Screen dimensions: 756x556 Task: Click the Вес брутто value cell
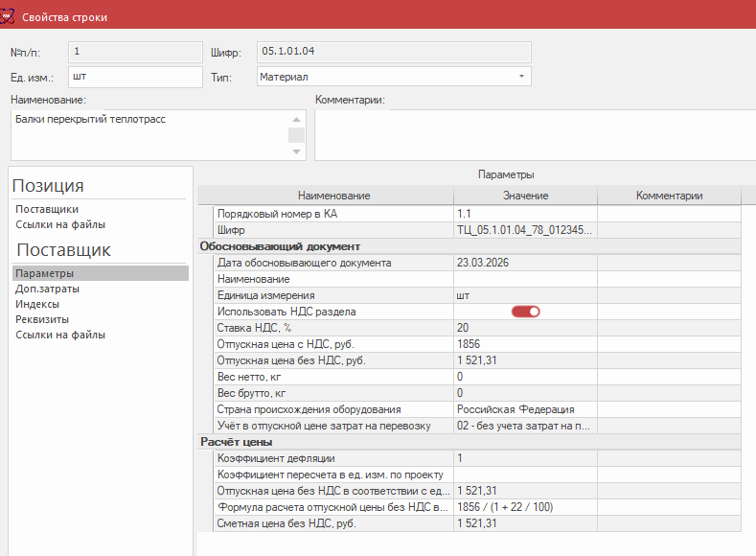tap(525, 393)
